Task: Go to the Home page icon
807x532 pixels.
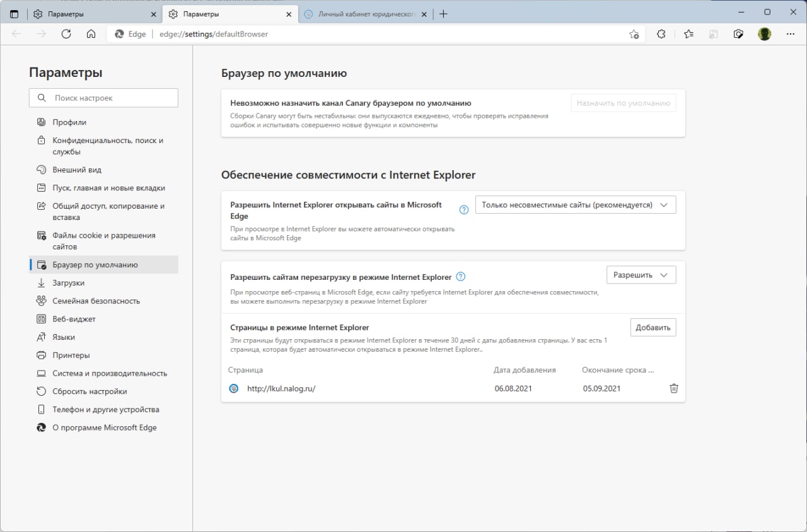Action: 91,34
